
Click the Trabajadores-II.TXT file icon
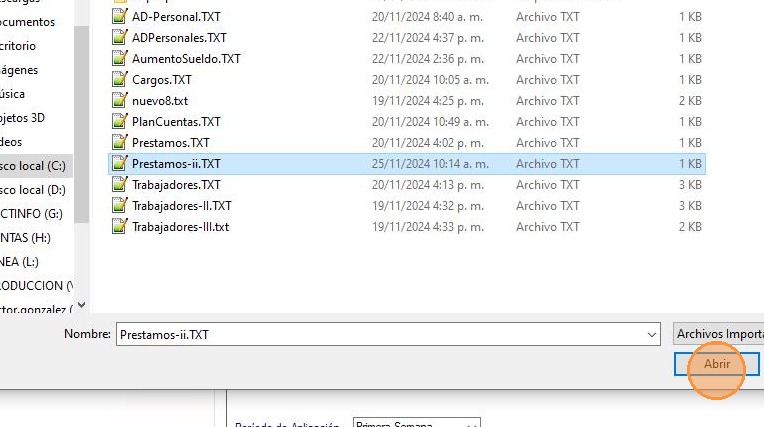(x=119, y=206)
